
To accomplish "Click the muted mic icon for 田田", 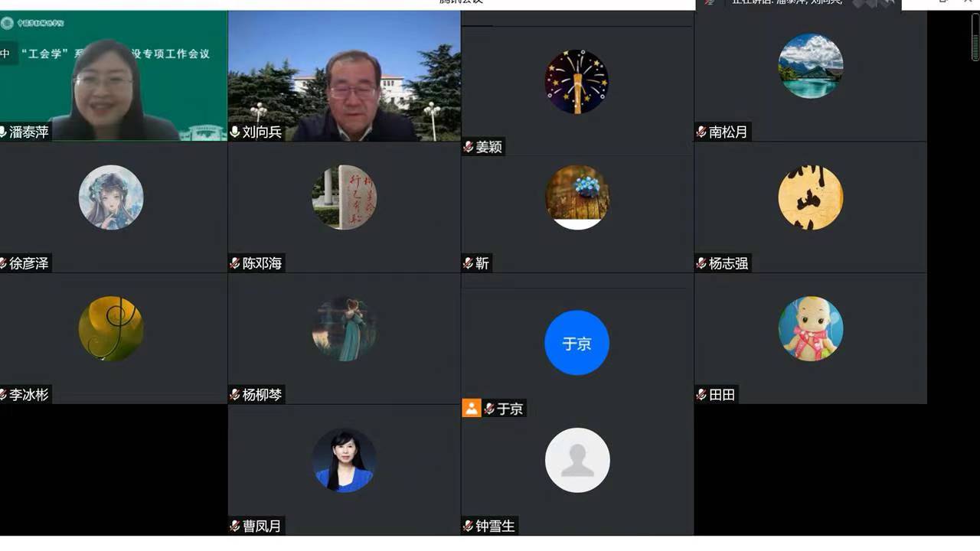I will (x=701, y=395).
